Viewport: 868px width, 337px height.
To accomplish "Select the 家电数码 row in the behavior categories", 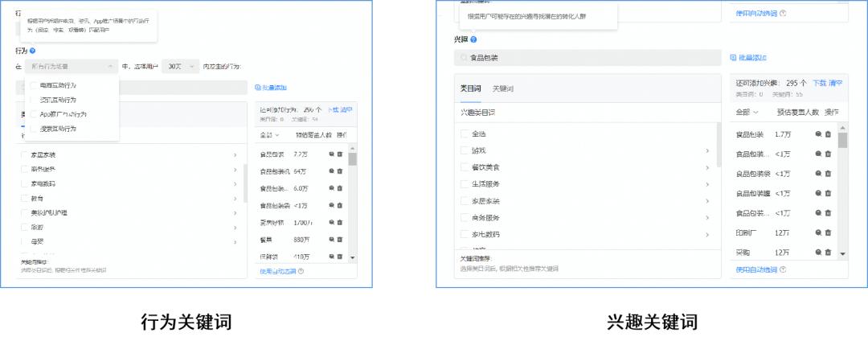I will pos(132,184).
